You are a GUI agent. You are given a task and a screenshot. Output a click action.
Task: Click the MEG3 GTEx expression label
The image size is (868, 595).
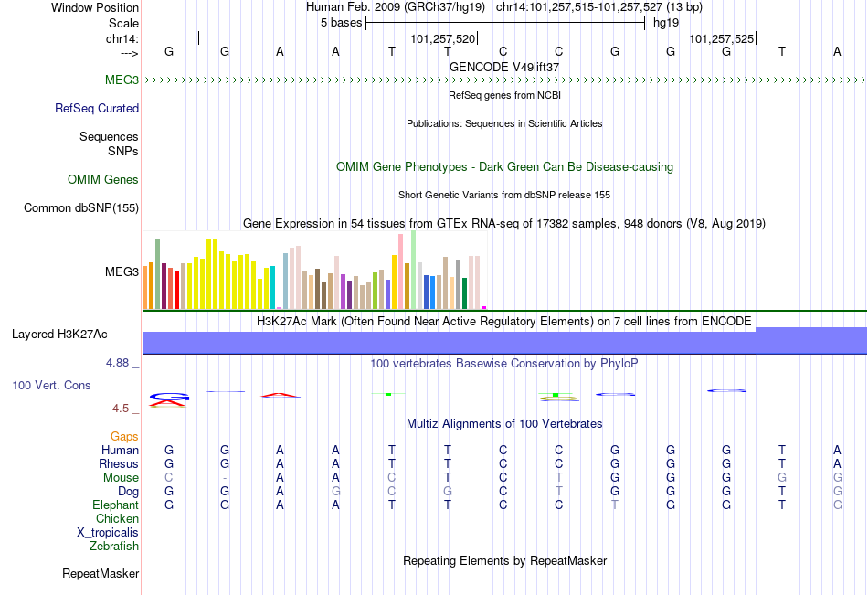coord(122,271)
